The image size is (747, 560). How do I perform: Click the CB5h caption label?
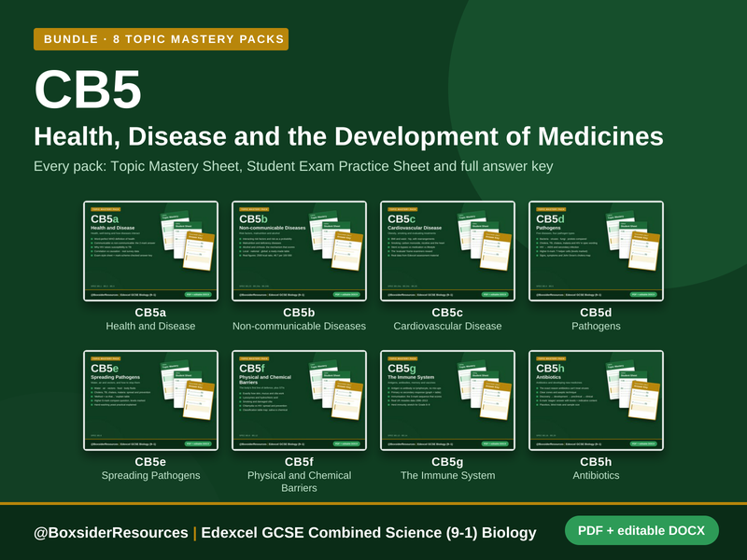[596, 462]
